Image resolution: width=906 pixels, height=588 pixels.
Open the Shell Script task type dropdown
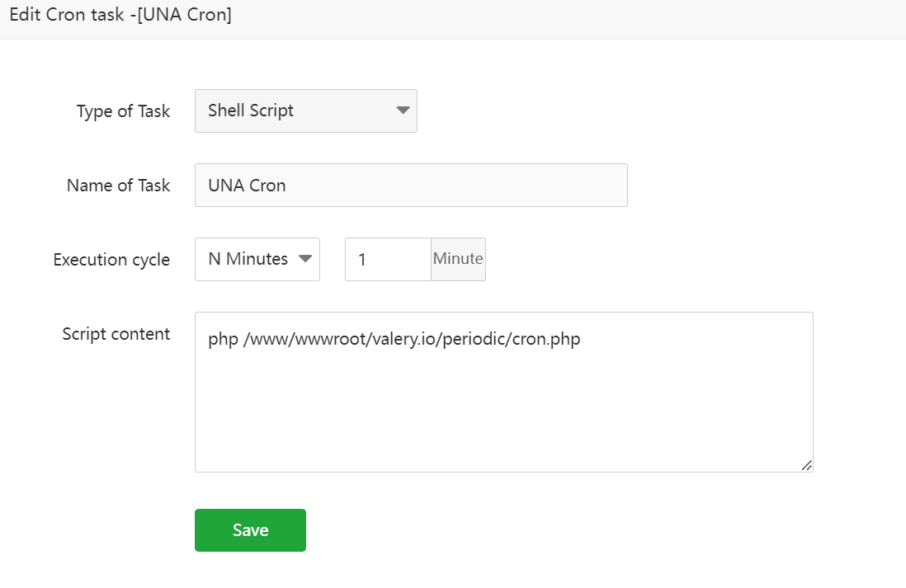[305, 111]
